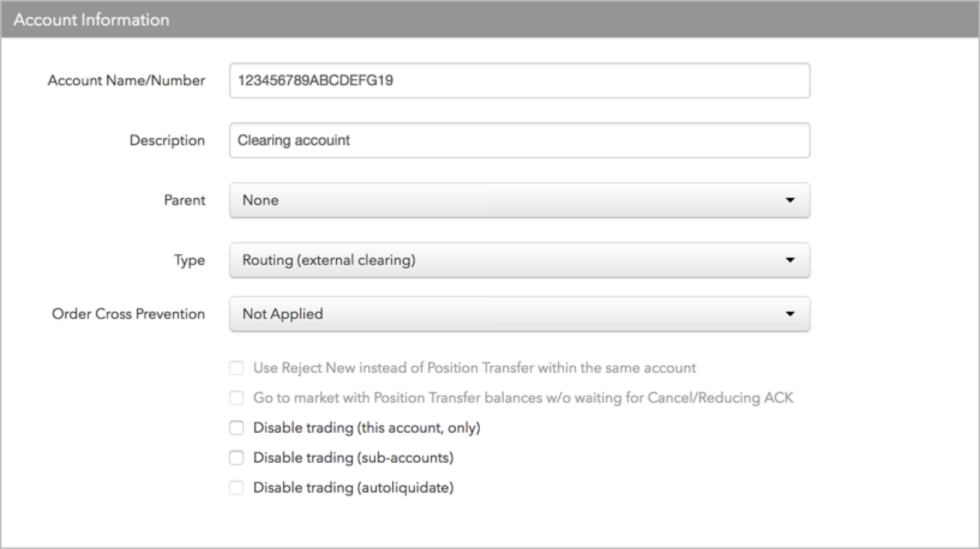Tick the Disable trading (sub-accounts) checkbox
The image size is (980, 549).
(237, 458)
